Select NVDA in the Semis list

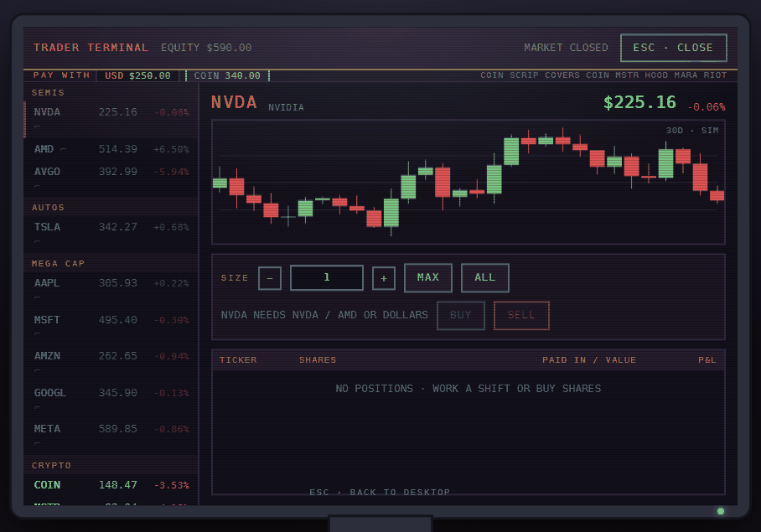111,119
